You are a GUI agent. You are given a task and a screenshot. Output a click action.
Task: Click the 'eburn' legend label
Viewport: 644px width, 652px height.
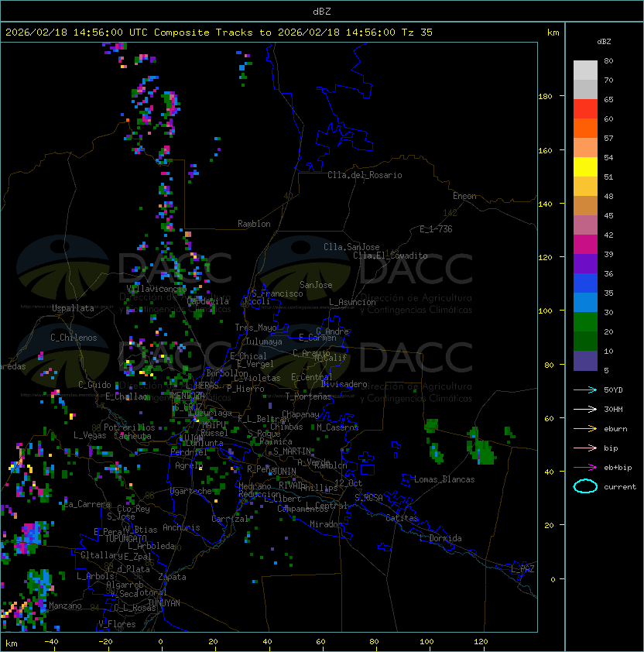pyautogui.click(x=615, y=429)
